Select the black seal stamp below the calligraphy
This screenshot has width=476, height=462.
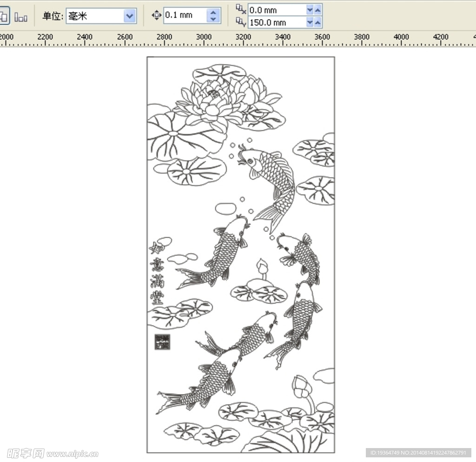[x=162, y=341]
